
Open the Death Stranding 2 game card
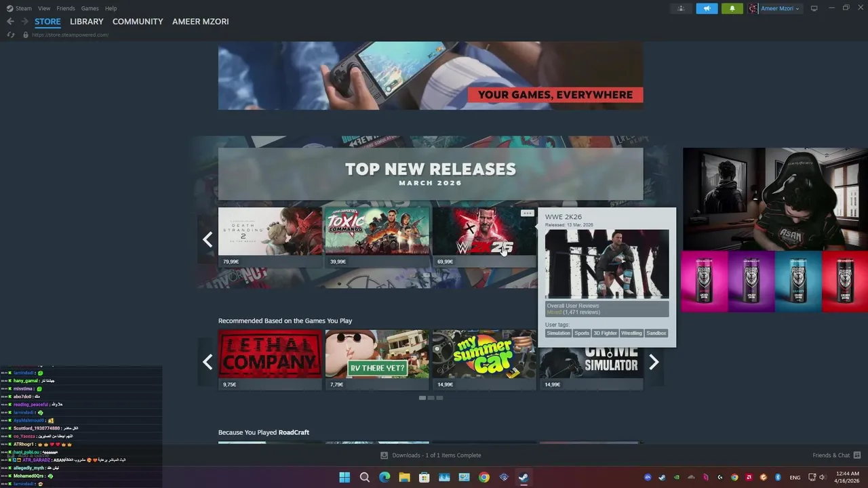point(270,237)
